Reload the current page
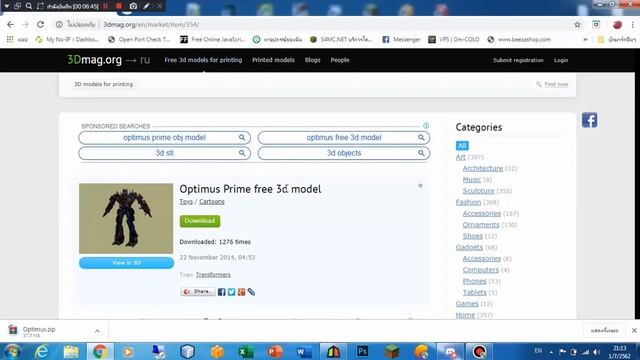The height and width of the screenshot is (360, 640). coord(40,24)
